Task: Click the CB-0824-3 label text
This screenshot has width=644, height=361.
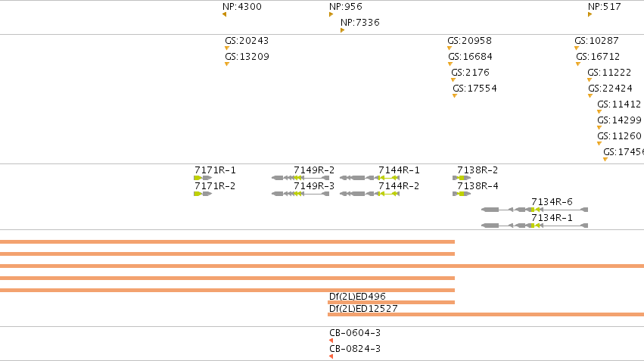Action: [x=355, y=349]
